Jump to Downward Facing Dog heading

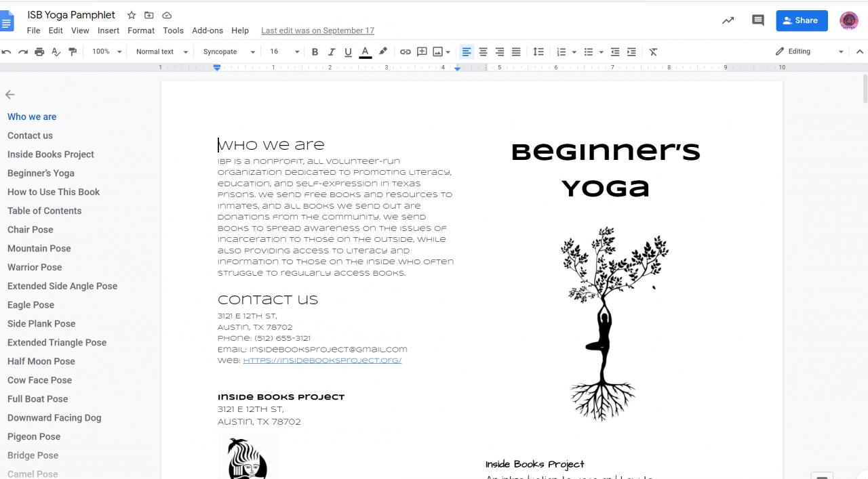[54, 417]
